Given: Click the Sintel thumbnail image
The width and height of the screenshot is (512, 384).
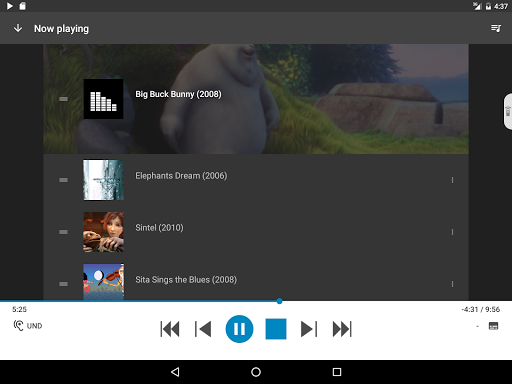Looking at the screenshot, I should (x=103, y=232).
